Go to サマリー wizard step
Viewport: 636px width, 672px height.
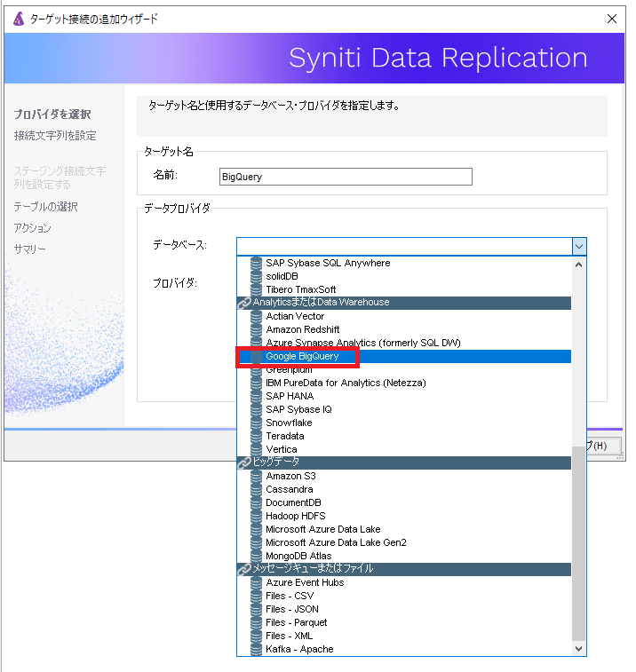tap(29, 249)
